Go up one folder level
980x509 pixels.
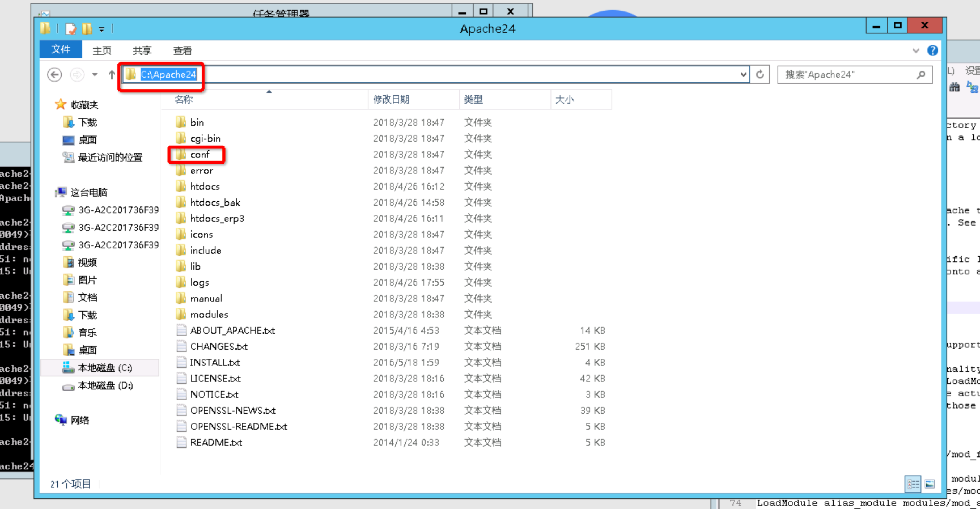(112, 74)
